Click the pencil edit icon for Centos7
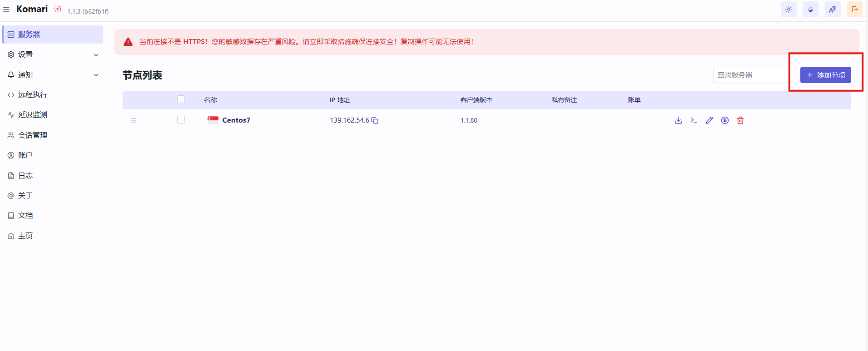Viewport: 868px width, 351px height. (709, 120)
